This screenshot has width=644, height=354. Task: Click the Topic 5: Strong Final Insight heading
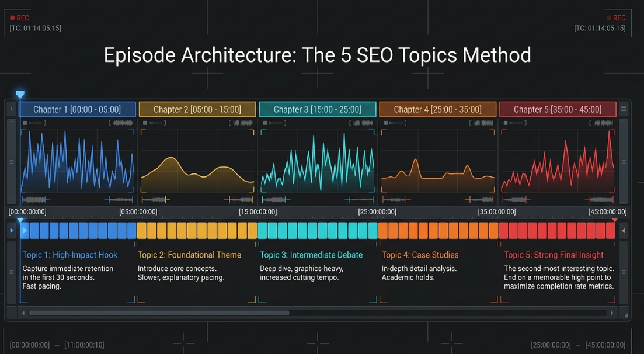(x=554, y=255)
